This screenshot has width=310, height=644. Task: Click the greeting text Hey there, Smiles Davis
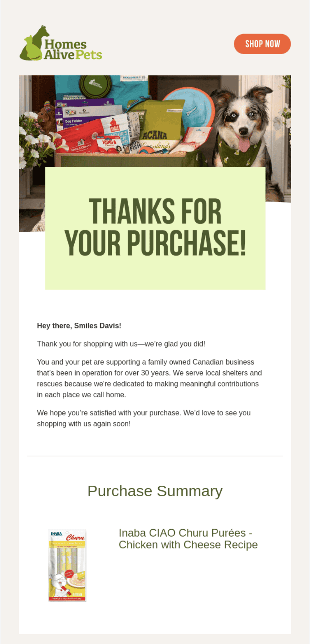point(79,326)
